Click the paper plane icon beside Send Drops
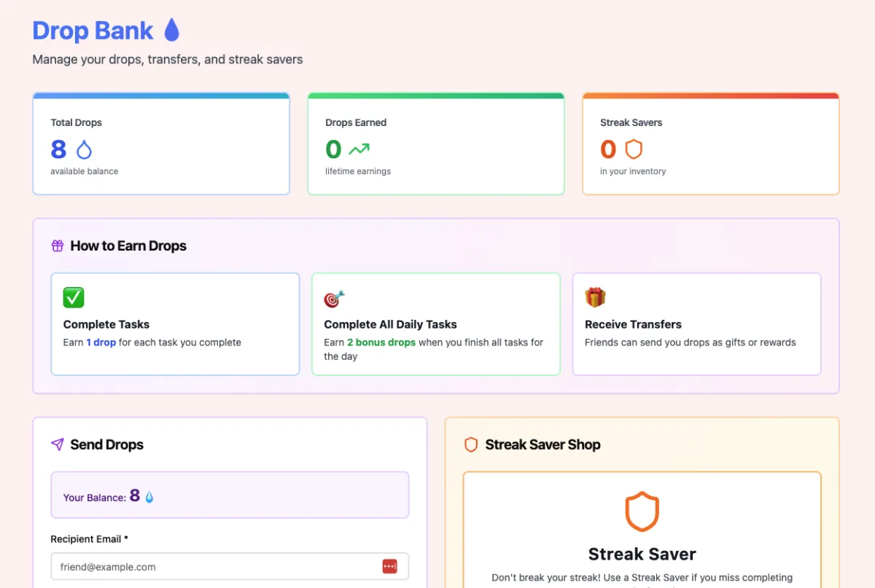The width and height of the screenshot is (875, 588). pyautogui.click(x=58, y=444)
